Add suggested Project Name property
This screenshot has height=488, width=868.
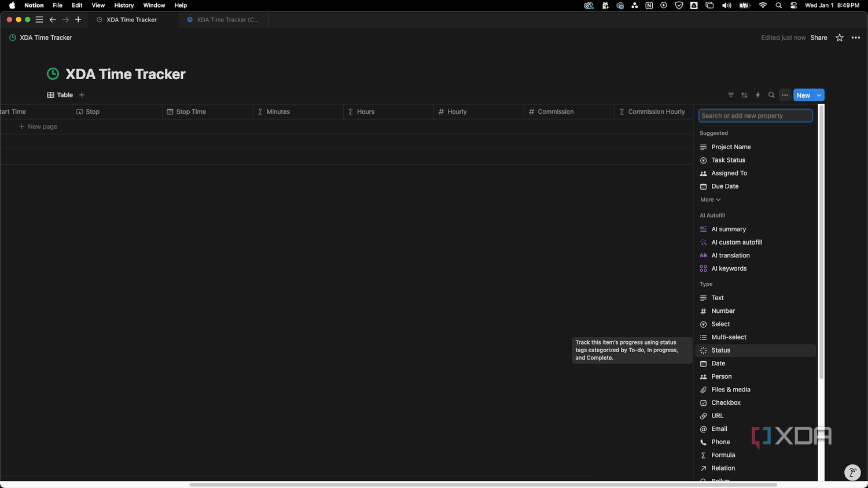[x=755, y=147]
